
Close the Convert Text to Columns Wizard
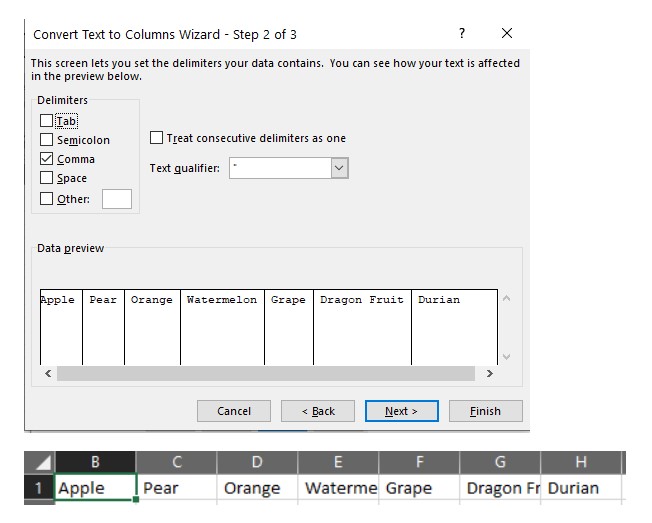click(506, 33)
